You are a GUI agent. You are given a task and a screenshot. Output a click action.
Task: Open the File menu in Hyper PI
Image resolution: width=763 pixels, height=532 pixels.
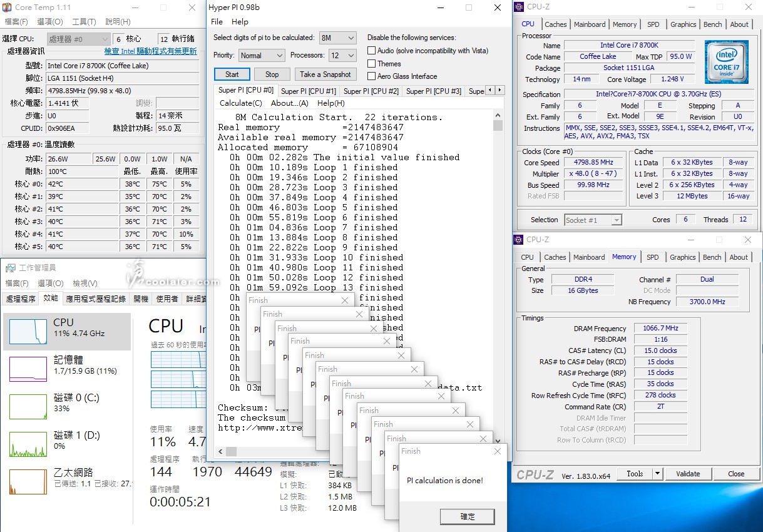[x=217, y=21]
